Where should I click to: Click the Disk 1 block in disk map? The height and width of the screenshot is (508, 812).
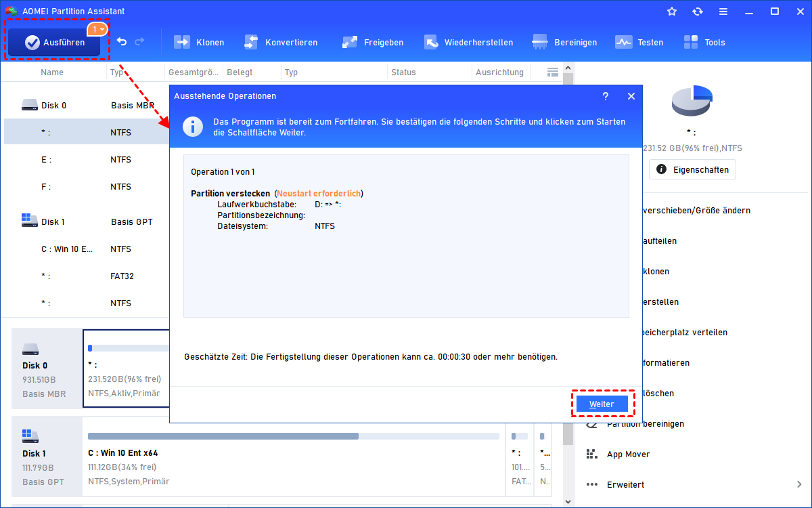[47, 456]
